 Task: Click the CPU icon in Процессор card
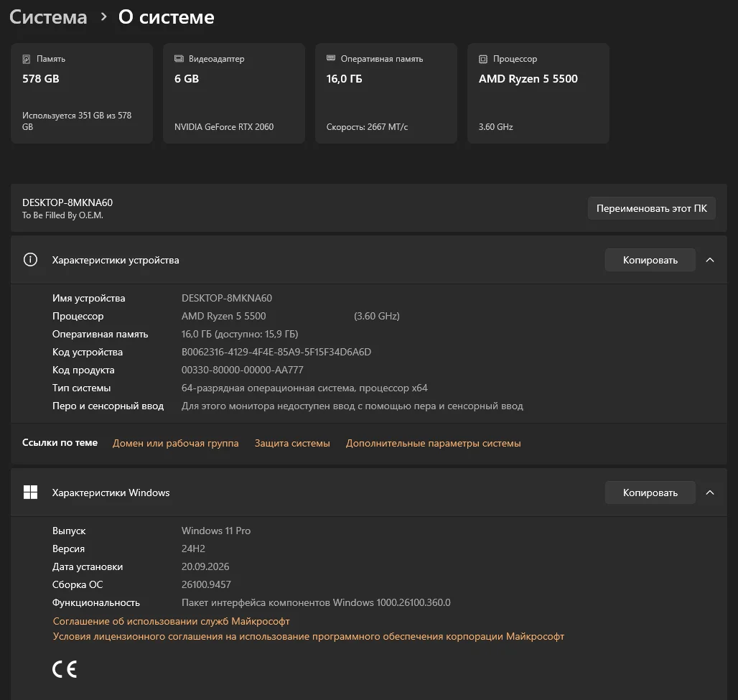tap(483, 59)
